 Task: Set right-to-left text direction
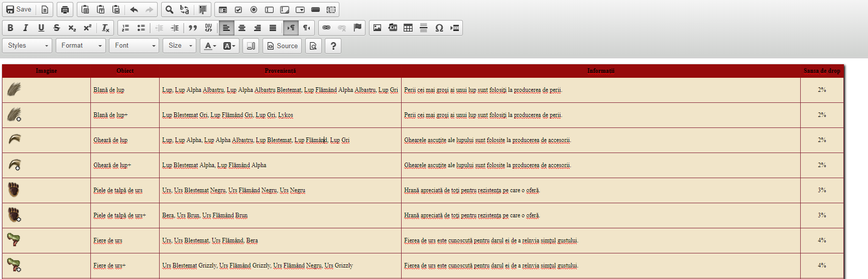[x=306, y=28]
